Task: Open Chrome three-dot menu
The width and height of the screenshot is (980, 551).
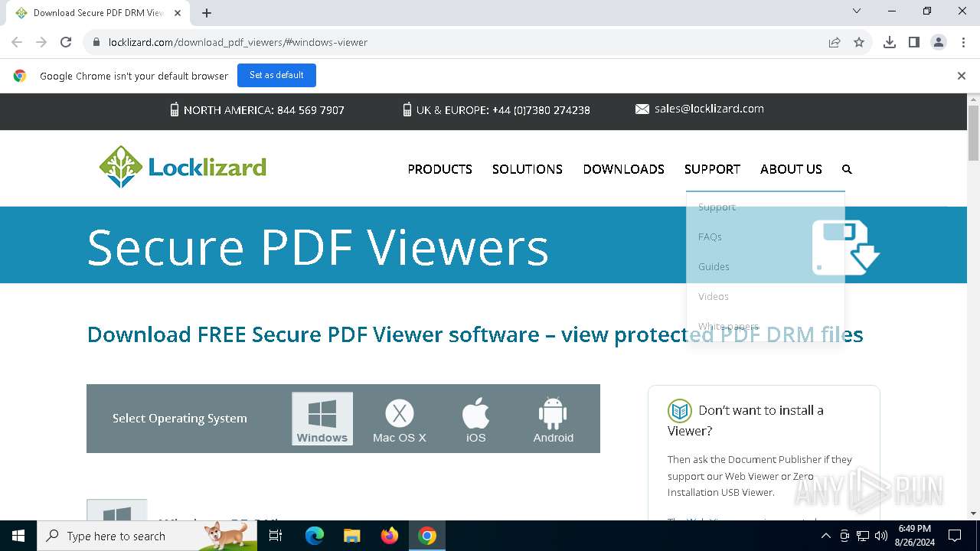Action: coord(962,42)
